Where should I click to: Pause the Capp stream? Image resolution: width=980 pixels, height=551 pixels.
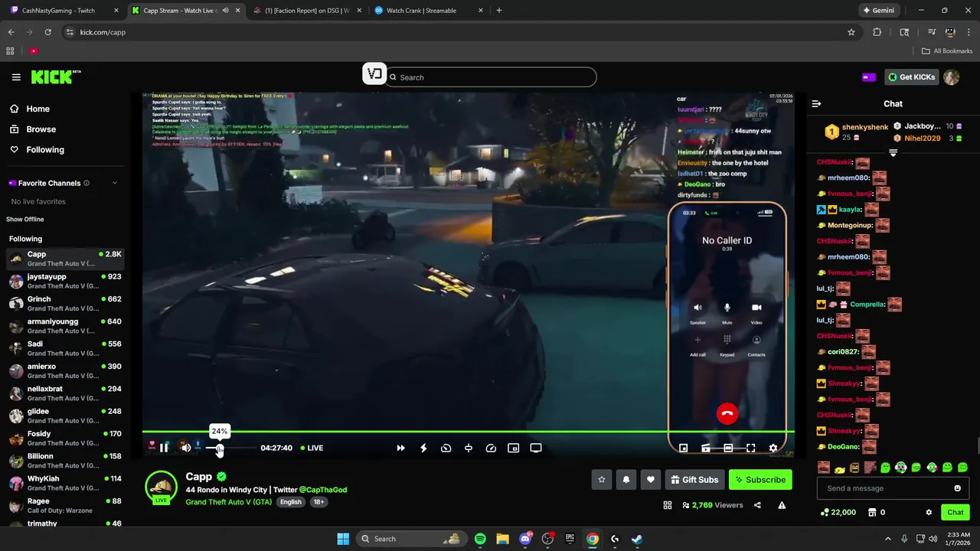(164, 448)
